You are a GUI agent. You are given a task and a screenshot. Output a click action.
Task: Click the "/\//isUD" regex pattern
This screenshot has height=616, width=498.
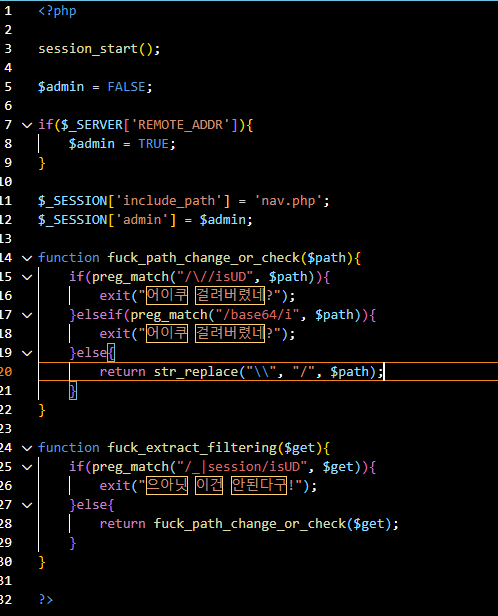215,277
